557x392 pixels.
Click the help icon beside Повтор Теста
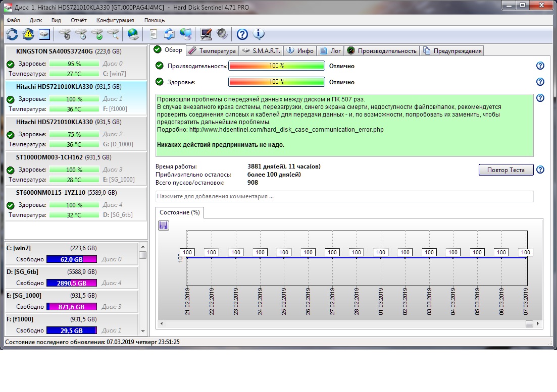[x=540, y=170]
